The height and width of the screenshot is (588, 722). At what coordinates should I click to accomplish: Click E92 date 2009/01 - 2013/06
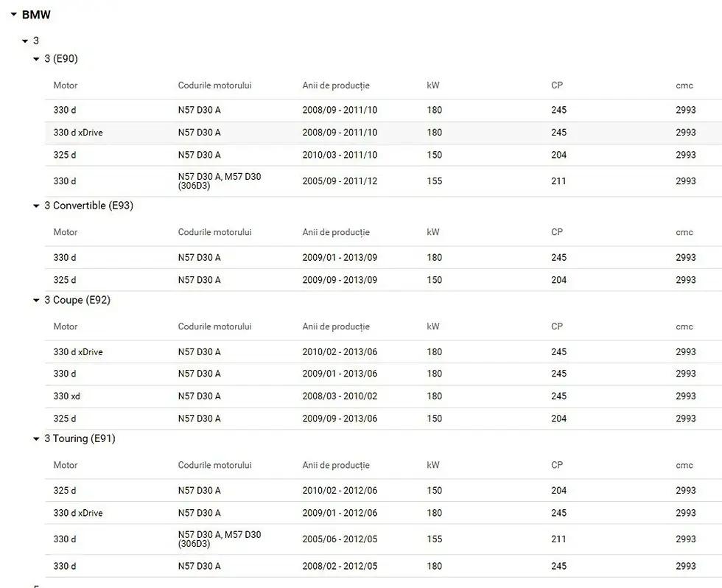[x=340, y=374]
